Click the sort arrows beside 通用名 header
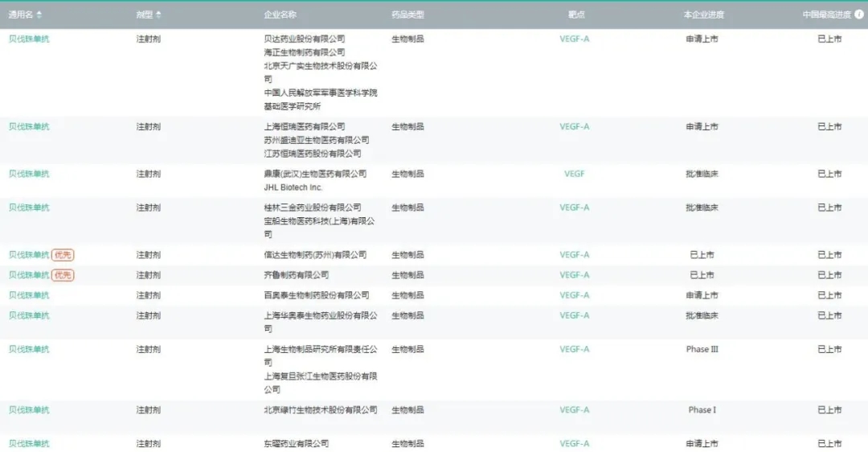The height and width of the screenshot is (452, 868). 39,14
